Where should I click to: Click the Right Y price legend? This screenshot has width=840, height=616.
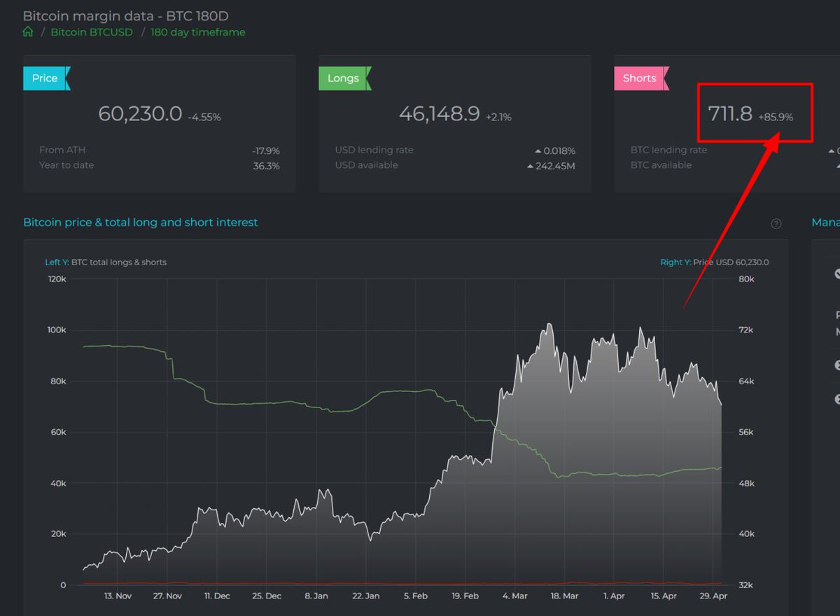tap(715, 262)
